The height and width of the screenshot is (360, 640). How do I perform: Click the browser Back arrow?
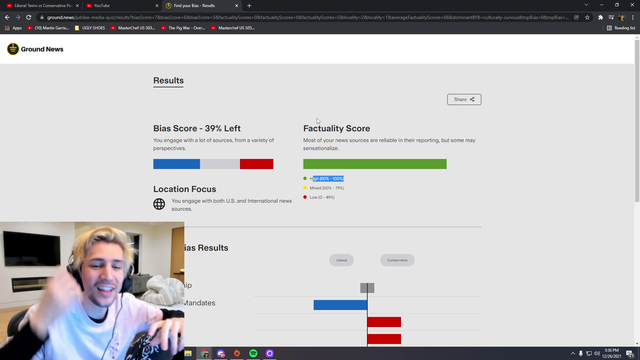coord(7,18)
